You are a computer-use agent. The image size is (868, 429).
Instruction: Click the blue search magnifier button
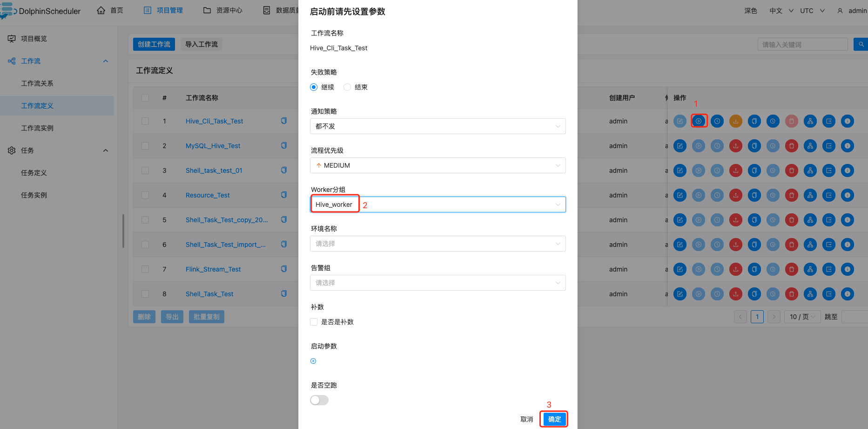[x=861, y=44]
